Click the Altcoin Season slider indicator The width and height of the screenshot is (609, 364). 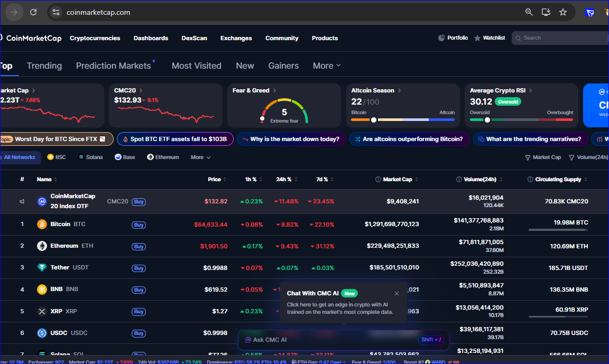pos(374,120)
